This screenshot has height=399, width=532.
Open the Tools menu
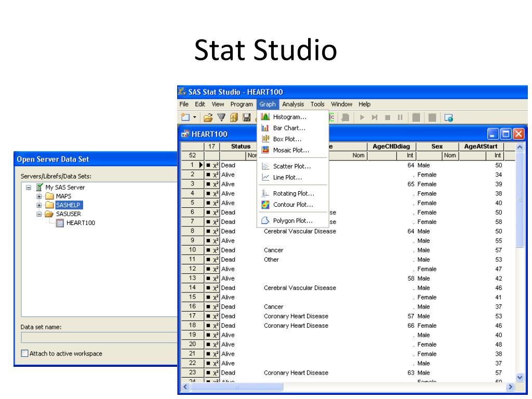click(x=317, y=104)
